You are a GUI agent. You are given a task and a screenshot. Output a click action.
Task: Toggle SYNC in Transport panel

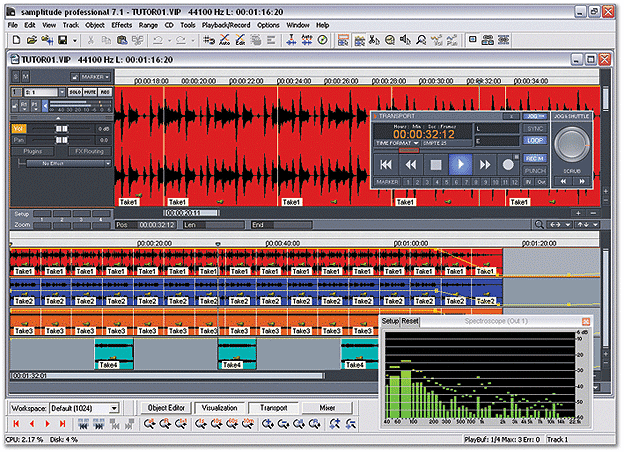pos(535,129)
